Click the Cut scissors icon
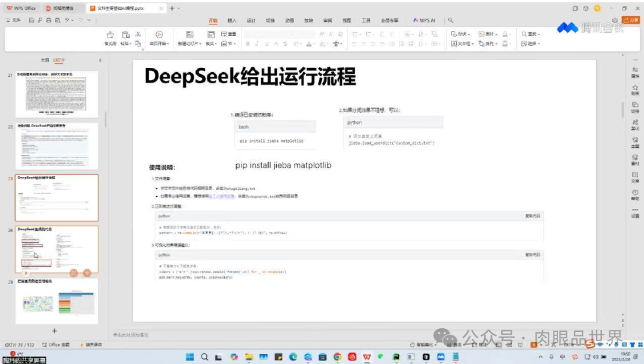 [x=138, y=34]
